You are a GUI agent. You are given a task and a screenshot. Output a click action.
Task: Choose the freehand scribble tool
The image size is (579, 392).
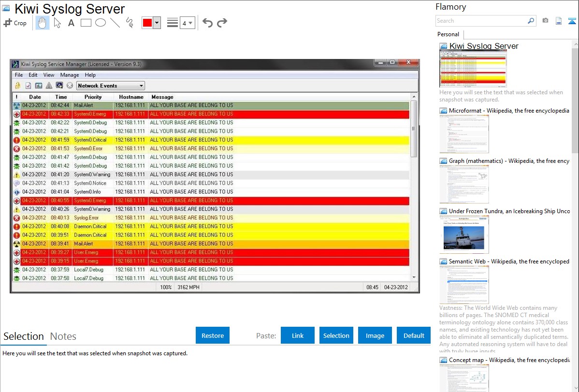tap(129, 23)
